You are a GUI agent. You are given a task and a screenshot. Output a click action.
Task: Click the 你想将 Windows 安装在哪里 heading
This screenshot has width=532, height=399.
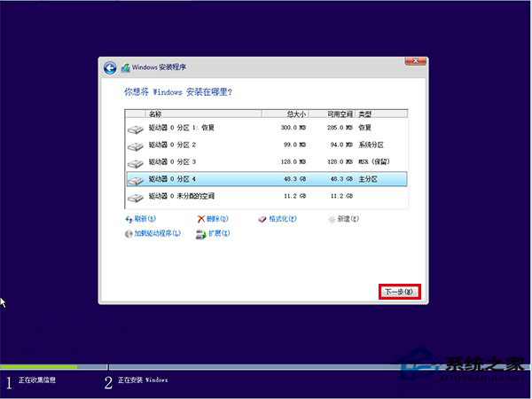coord(178,92)
